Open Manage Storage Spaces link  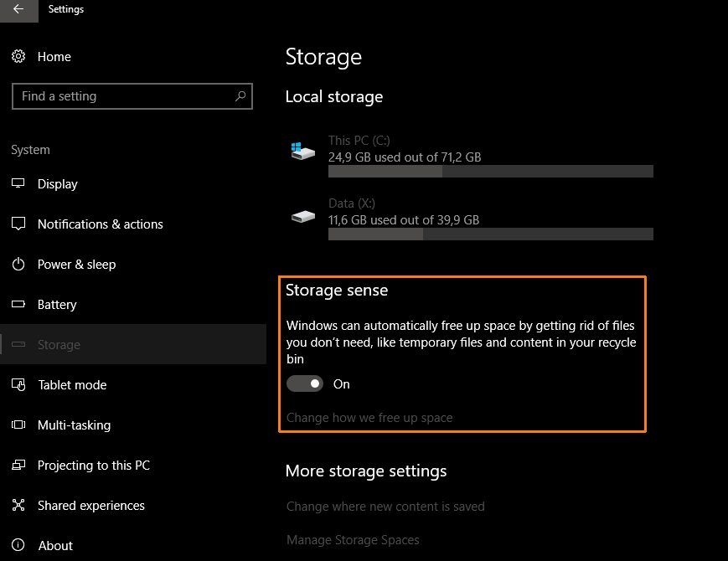(x=353, y=540)
